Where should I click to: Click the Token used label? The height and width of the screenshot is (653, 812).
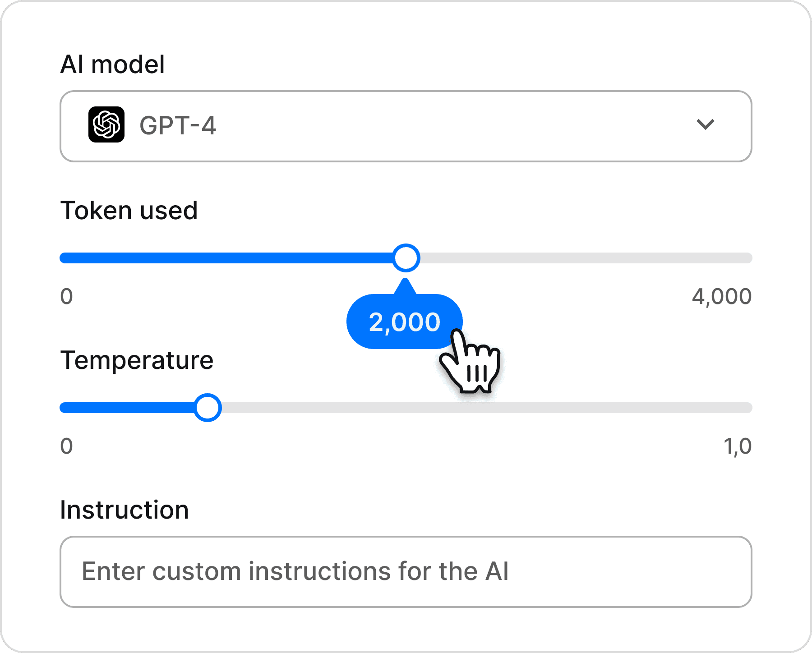pos(129,210)
